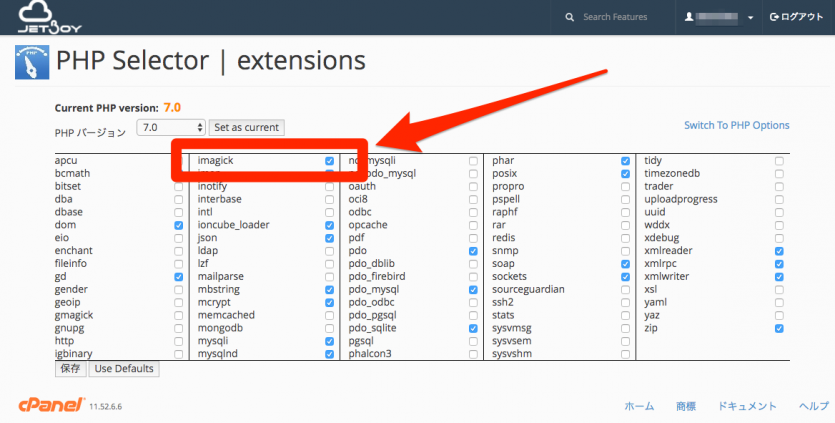
Task: Enable the apcu extension checkbox
Action: (x=179, y=161)
